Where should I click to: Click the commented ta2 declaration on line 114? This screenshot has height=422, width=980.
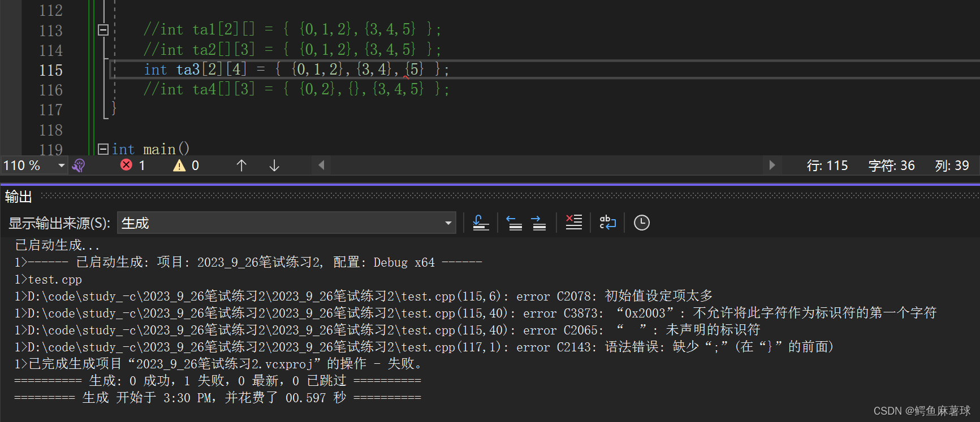coord(292,50)
